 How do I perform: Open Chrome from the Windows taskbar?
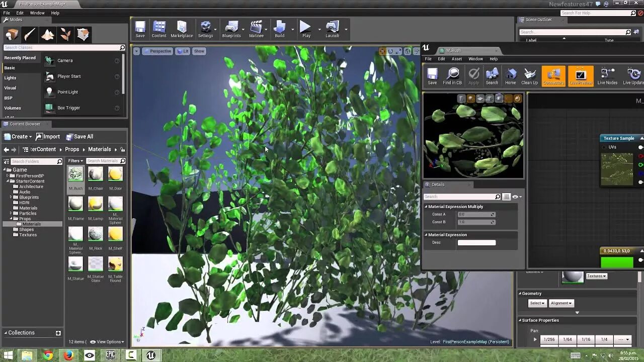pyautogui.click(x=48, y=355)
